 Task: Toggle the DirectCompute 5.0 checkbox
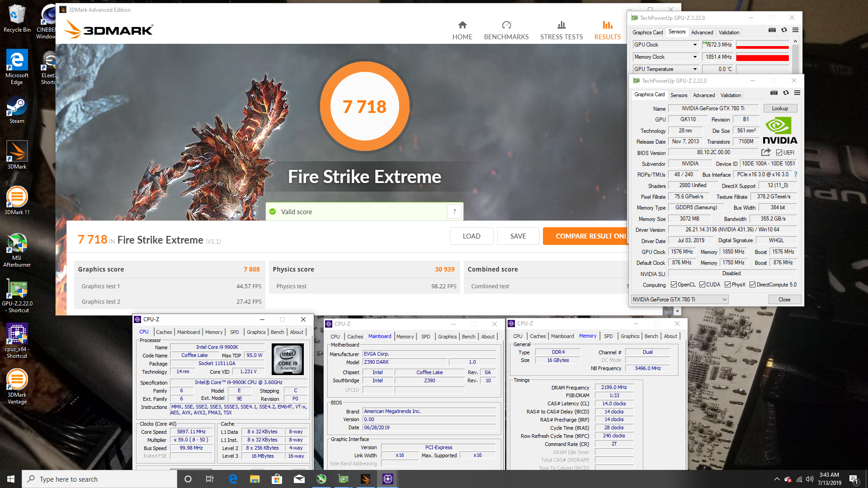pyautogui.click(x=752, y=285)
